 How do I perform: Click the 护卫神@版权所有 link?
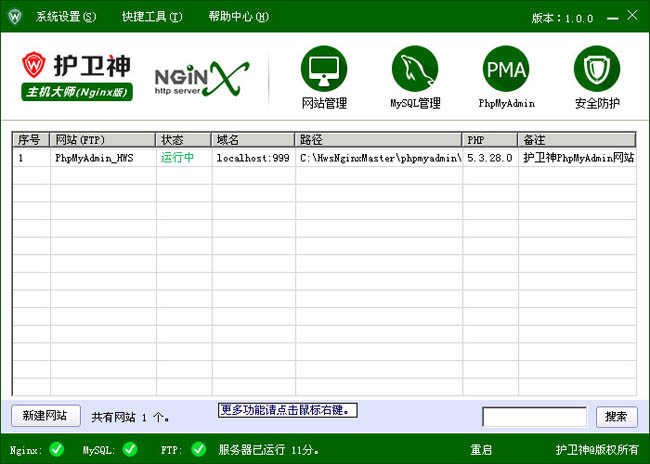click(597, 449)
